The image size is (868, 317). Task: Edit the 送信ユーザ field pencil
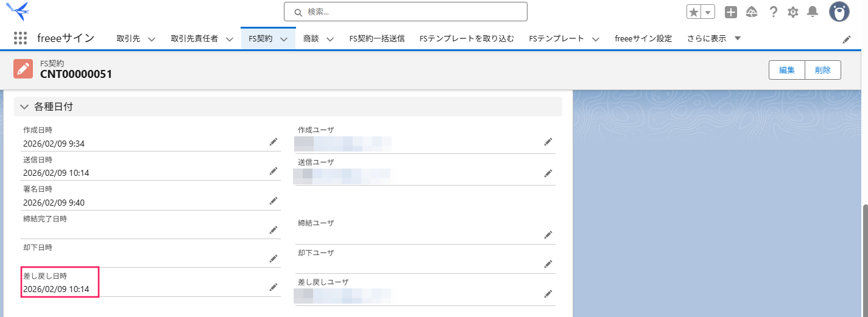click(x=548, y=173)
